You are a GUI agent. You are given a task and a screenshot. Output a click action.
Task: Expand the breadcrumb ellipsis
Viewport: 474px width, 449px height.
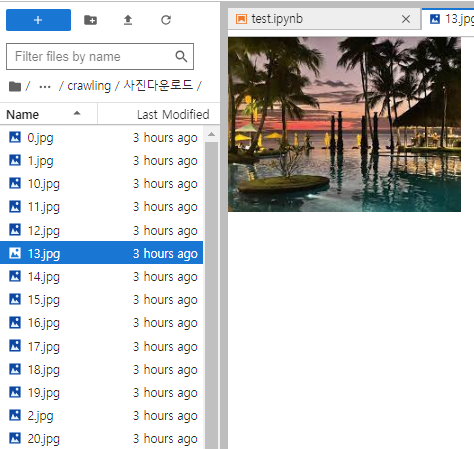(x=45, y=87)
